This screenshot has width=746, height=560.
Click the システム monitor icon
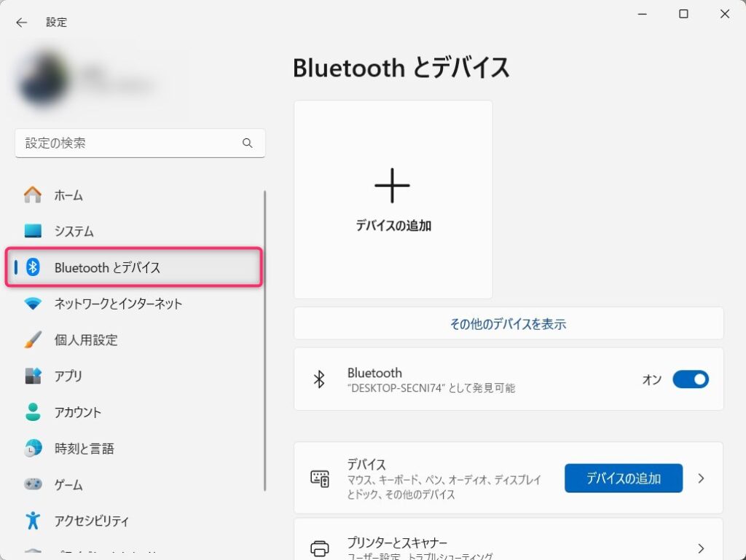click(33, 232)
